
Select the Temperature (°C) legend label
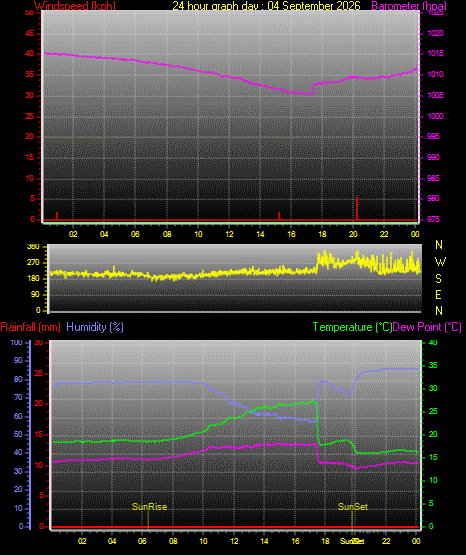click(x=352, y=327)
